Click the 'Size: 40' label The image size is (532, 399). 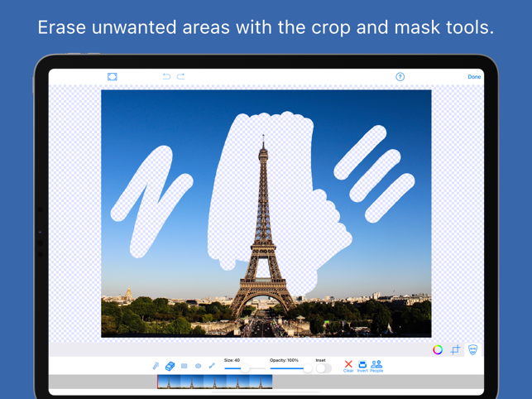pyautogui.click(x=232, y=360)
